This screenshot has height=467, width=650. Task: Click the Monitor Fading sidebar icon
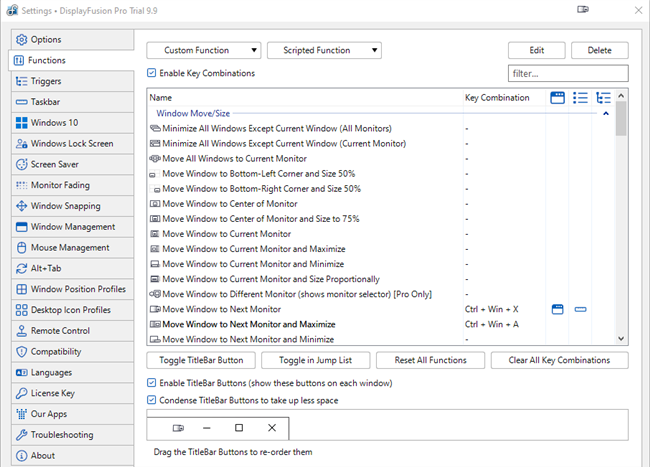[22, 185]
